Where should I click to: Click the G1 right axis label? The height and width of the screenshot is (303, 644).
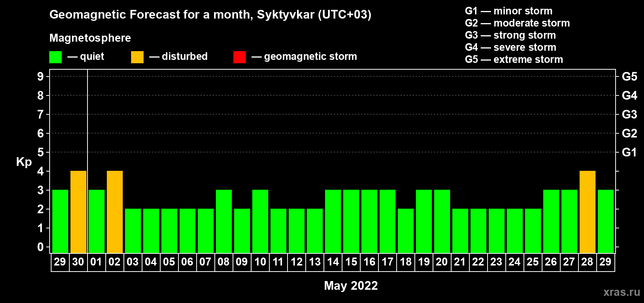coord(629,152)
